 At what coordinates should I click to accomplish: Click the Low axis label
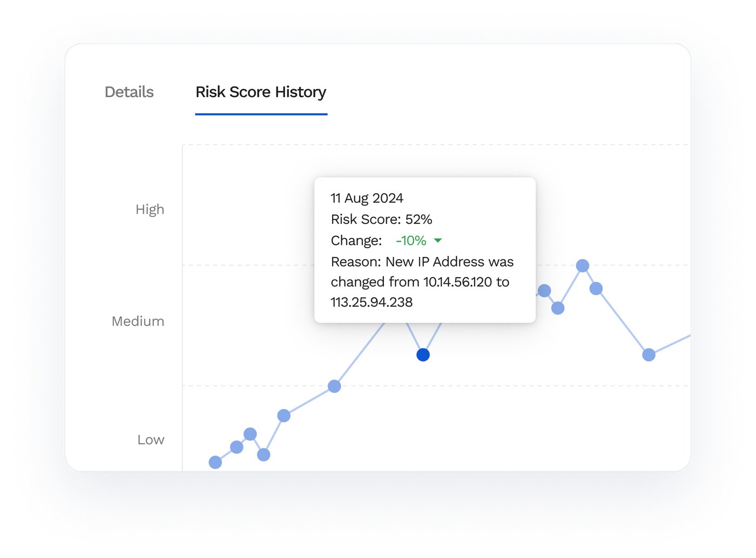151,440
